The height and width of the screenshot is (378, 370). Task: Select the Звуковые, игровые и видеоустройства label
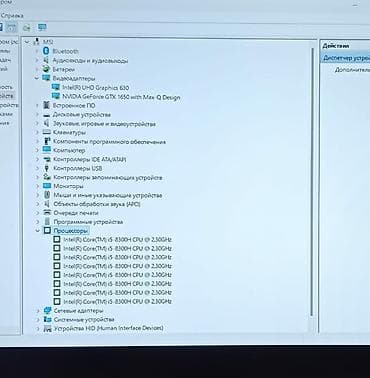click(x=104, y=124)
